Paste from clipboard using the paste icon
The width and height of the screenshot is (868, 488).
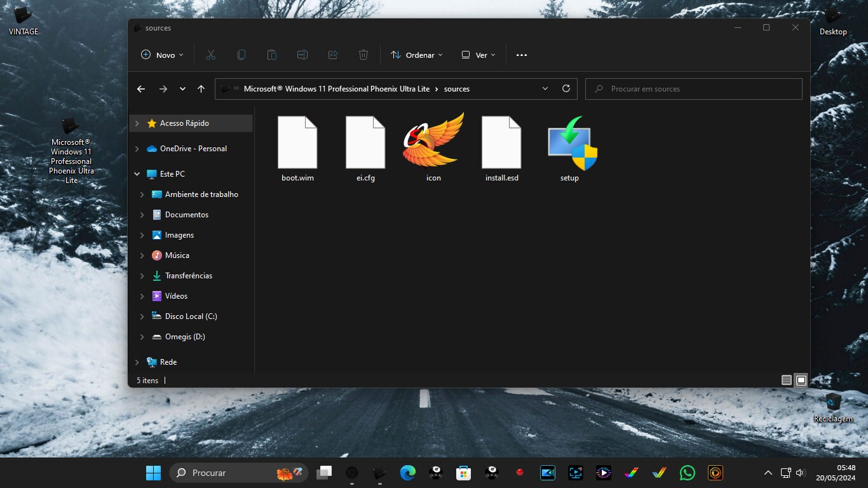tap(272, 55)
